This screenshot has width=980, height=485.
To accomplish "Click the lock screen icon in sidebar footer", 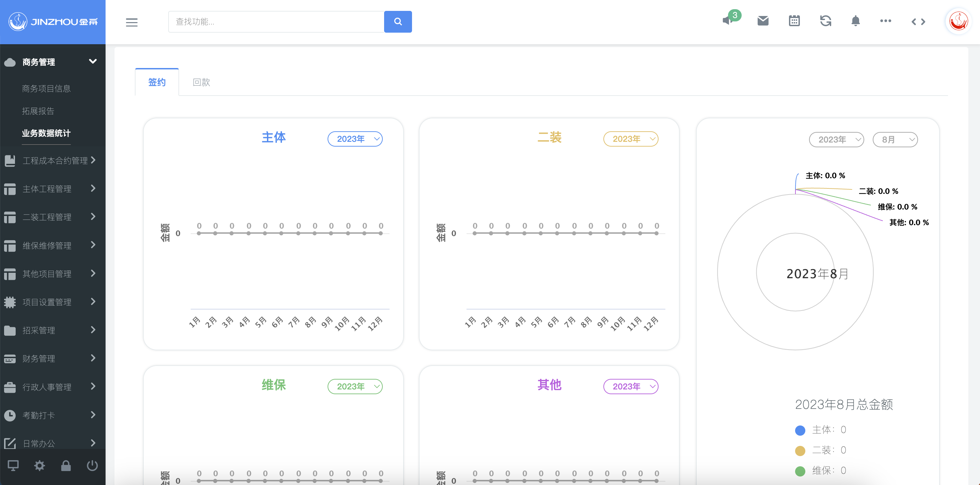I will point(66,465).
